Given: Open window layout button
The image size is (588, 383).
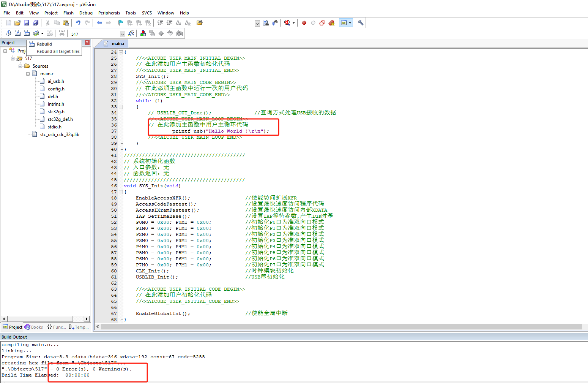Looking at the screenshot, I should tap(344, 23).
